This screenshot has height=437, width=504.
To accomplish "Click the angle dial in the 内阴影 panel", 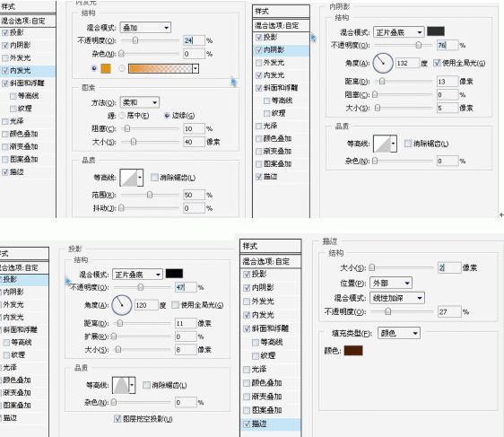I will click(383, 63).
